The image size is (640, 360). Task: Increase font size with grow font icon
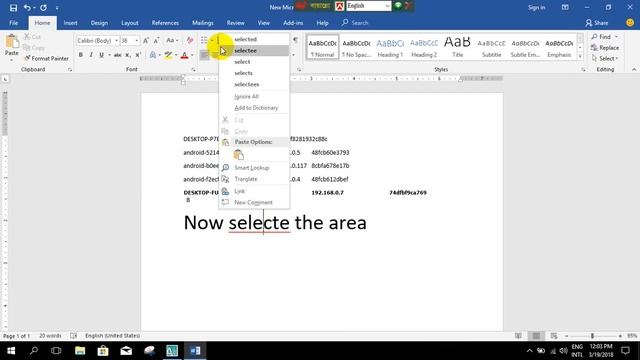pos(146,40)
